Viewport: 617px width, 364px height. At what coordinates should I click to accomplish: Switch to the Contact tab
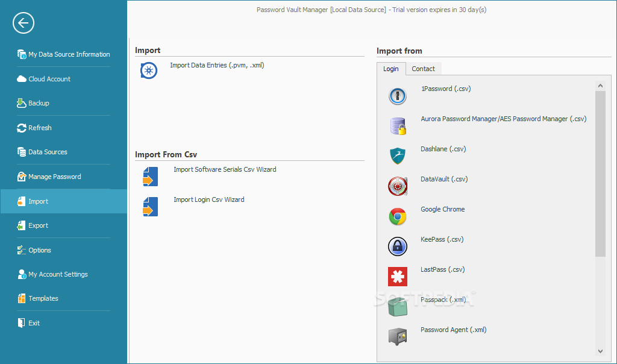[x=423, y=69]
